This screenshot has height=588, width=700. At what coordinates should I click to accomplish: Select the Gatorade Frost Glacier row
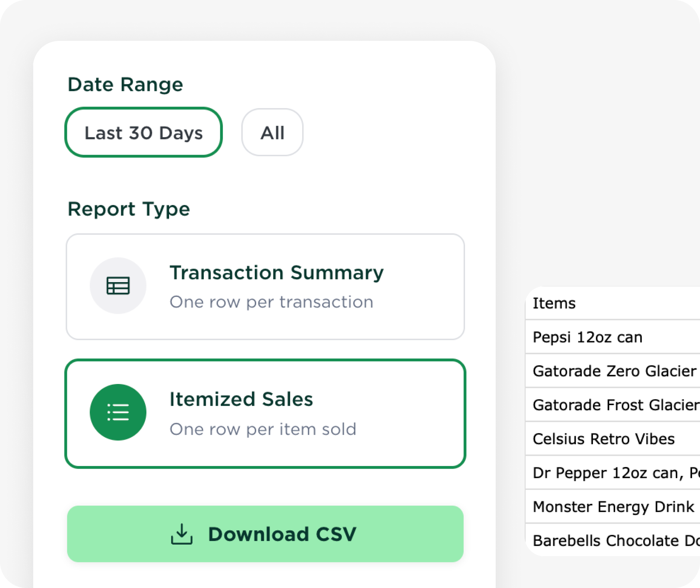pos(615,405)
